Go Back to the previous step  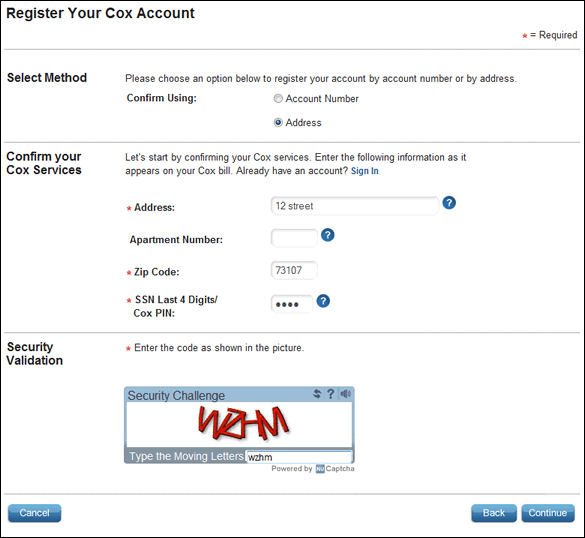click(494, 513)
